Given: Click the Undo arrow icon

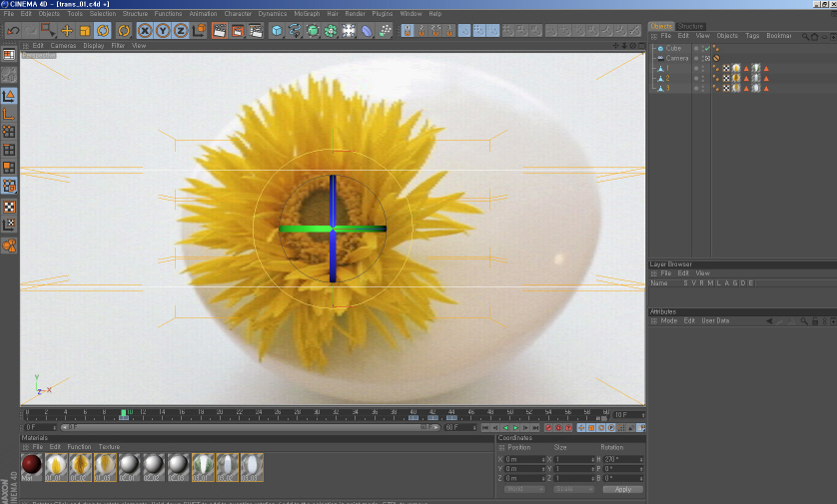Looking at the screenshot, I should [13, 31].
